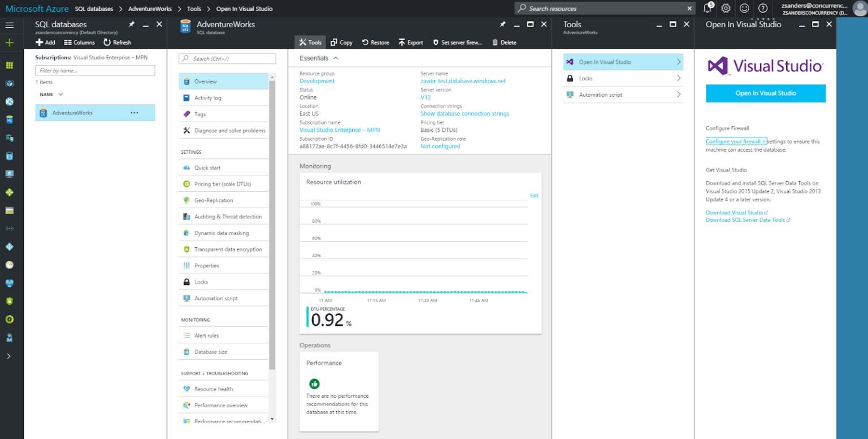Pin the SQL databases blade
868x439 pixels.
(x=132, y=24)
